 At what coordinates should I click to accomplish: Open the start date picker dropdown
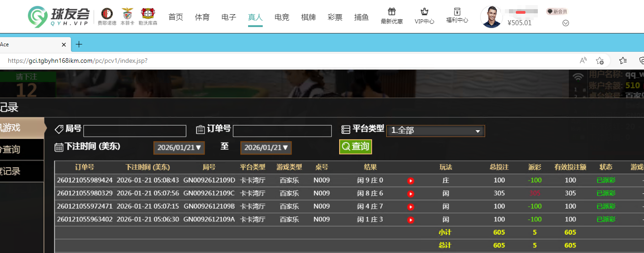click(179, 148)
